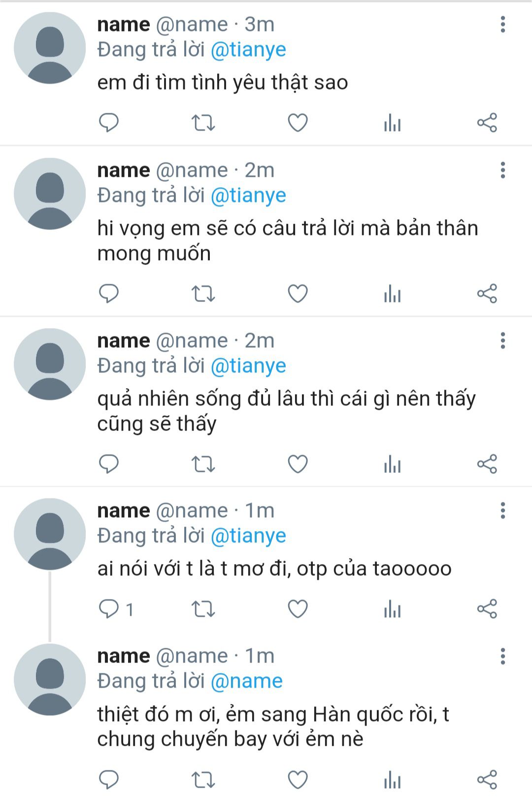Reply to the 'em đi tìm tình yêu' tweet

109,123
